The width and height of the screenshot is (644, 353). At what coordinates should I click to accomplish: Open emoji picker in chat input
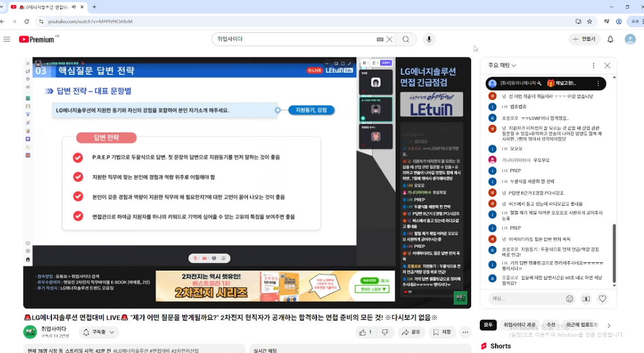(x=570, y=299)
